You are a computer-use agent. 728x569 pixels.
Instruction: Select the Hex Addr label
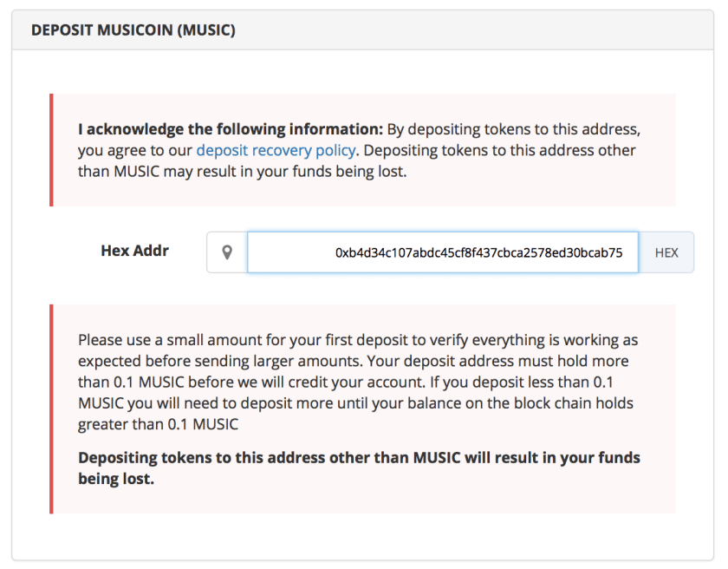click(x=134, y=252)
